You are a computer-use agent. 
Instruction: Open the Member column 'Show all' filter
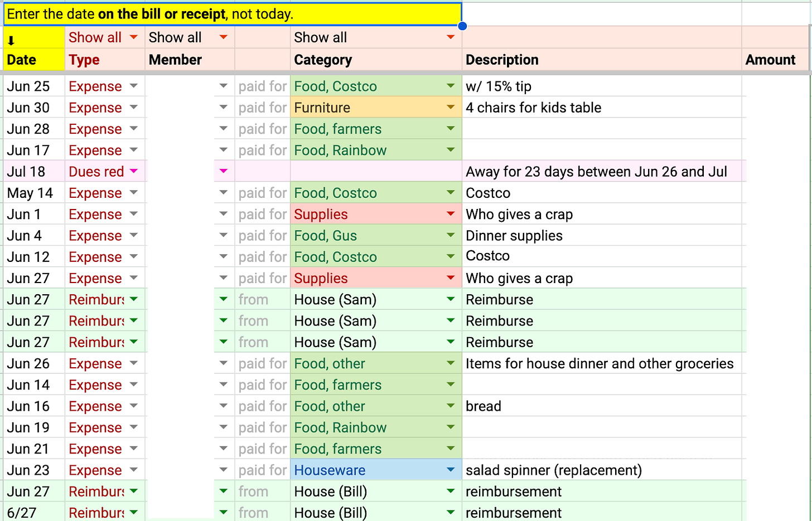coord(224,37)
